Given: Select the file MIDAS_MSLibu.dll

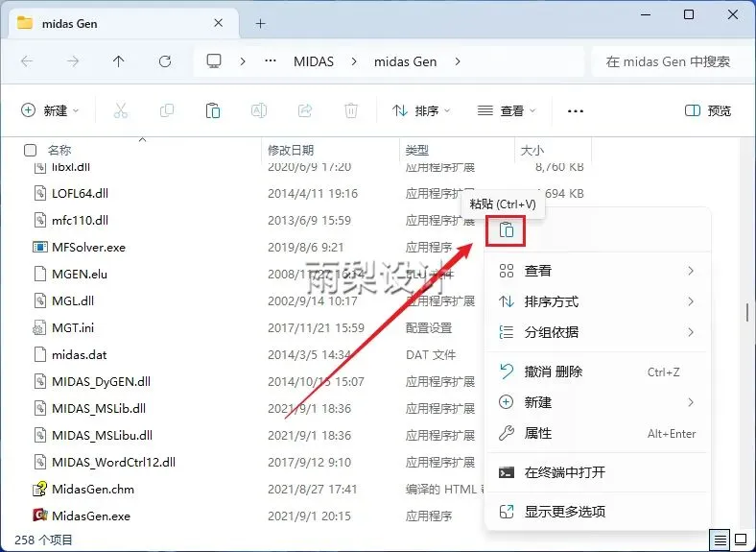Looking at the screenshot, I should (x=103, y=435).
